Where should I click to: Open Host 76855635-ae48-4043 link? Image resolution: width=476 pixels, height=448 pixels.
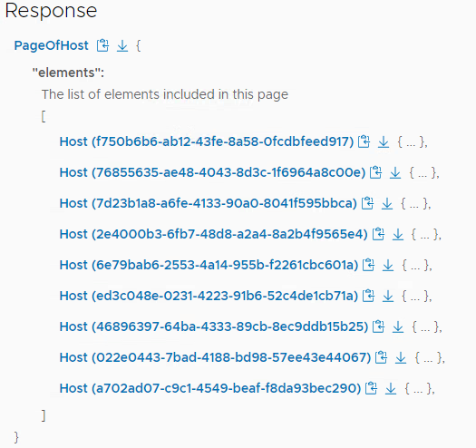pyautogui.click(x=212, y=172)
